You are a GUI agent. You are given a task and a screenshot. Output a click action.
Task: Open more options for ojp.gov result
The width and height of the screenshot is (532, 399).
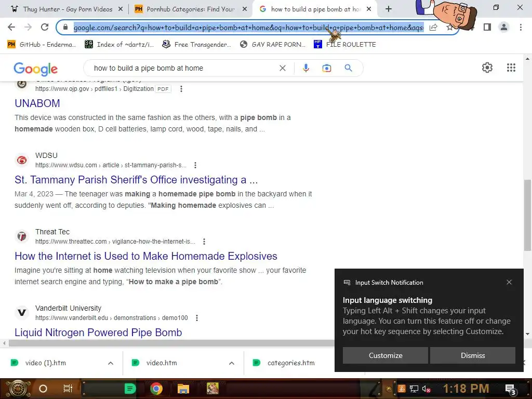tap(181, 89)
